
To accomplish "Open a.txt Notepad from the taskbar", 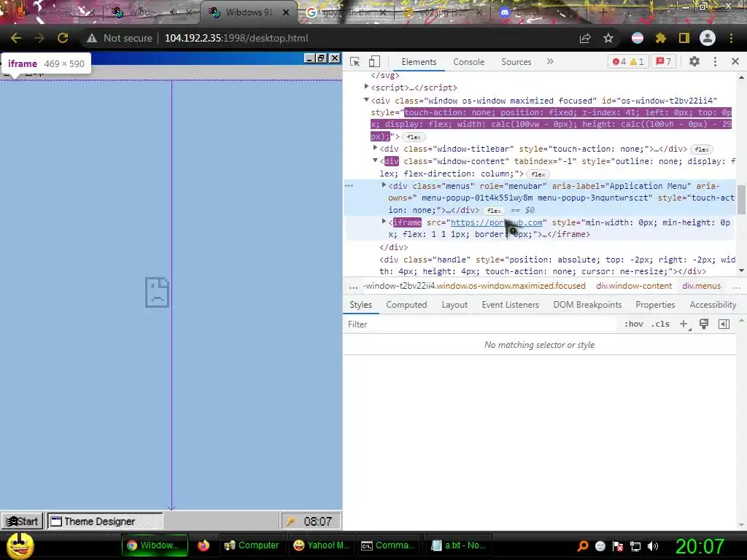I will [458, 545].
